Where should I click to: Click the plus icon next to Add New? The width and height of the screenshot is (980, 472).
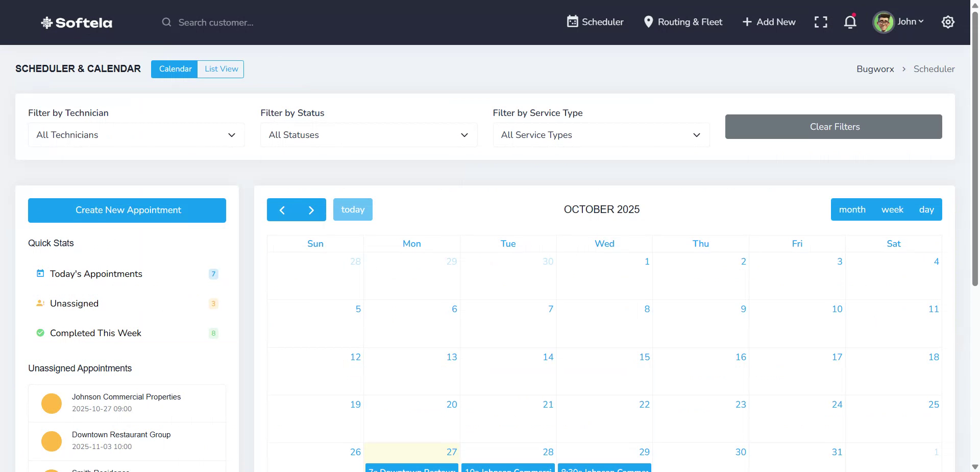(x=747, y=22)
